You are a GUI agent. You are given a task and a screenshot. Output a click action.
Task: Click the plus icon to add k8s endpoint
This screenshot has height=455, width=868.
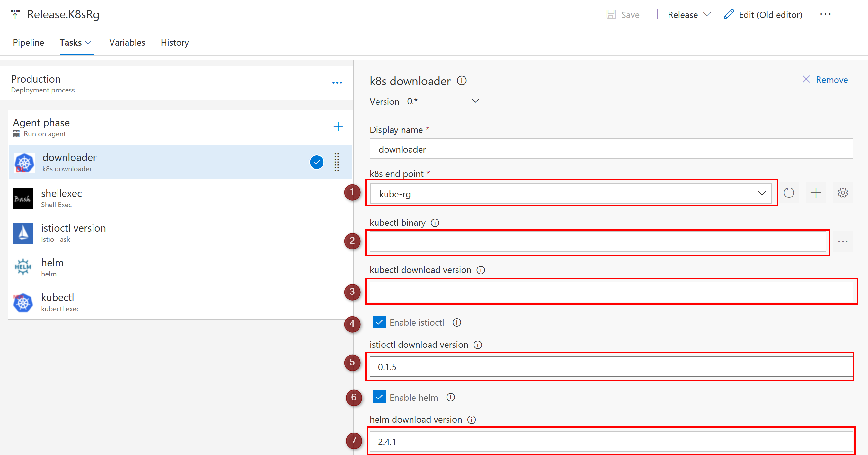[x=815, y=193]
